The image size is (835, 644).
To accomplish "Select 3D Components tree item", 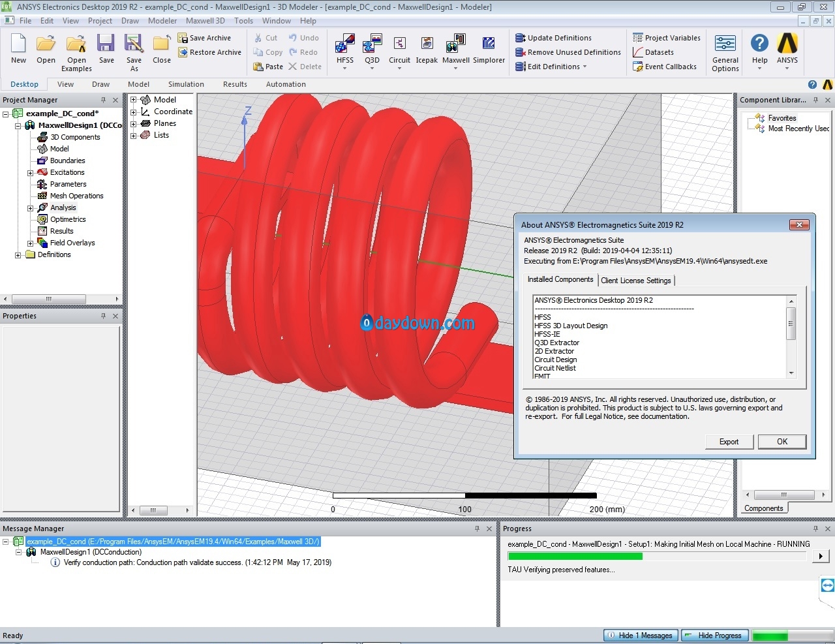I will click(75, 137).
